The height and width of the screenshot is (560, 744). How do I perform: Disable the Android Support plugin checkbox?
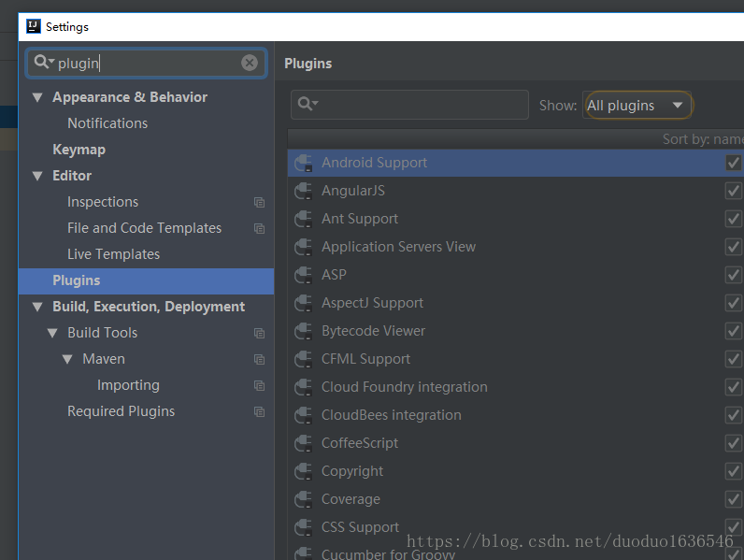click(x=733, y=163)
